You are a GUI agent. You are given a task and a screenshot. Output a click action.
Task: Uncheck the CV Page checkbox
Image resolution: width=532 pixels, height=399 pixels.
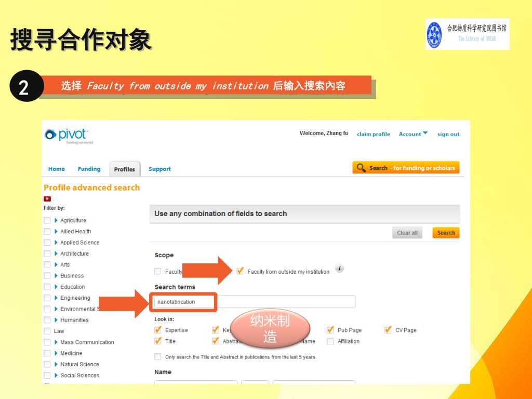[x=388, y=330]
